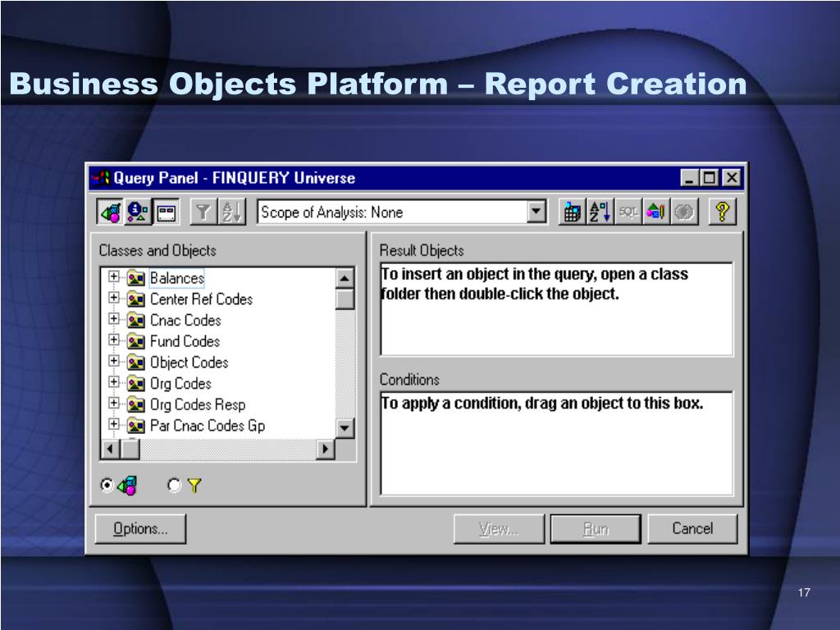
Task: Expand the Fund Codes class
Action: (x=113, y=340)
